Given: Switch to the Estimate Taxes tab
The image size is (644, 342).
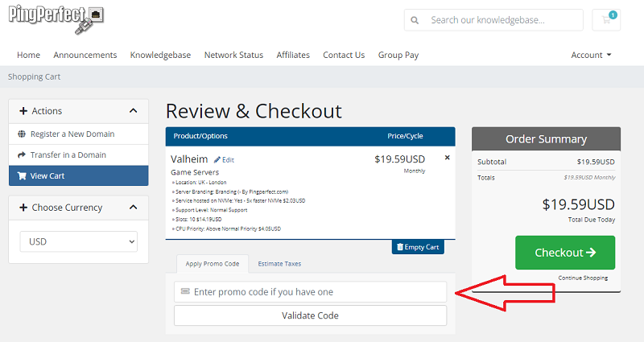Looking at the screenshot, I should click(279, 264).
